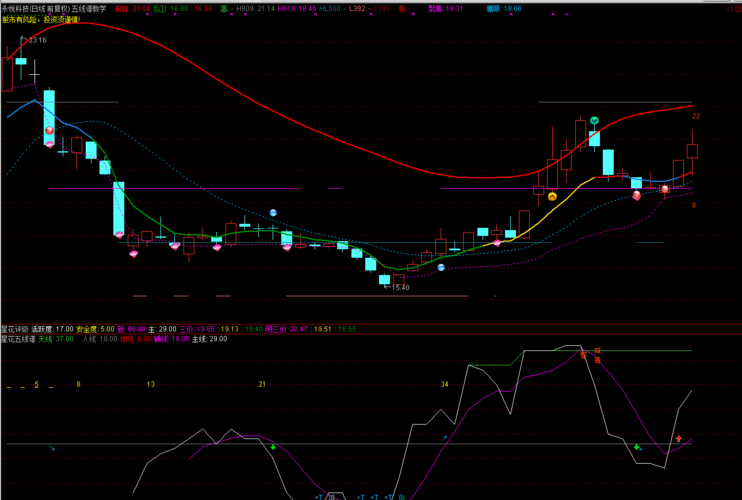This screenshot has width=742, height=500.
Task: Click the blue ball above the mid-chart candles
Action: 273,213
